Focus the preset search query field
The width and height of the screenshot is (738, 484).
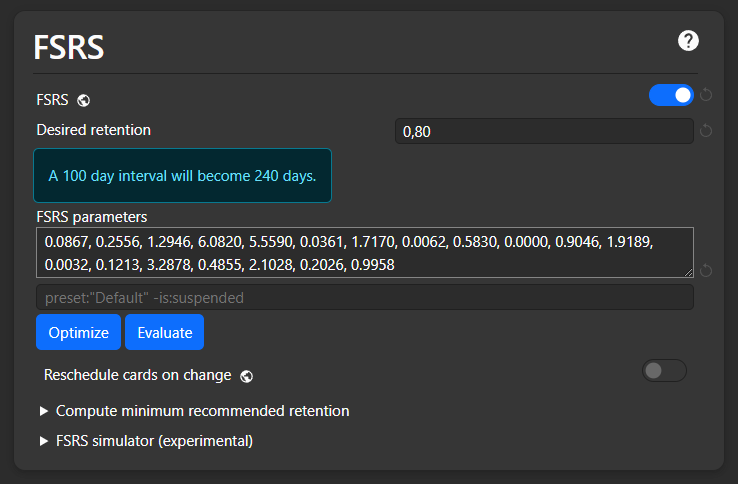(x=364, y=297)
